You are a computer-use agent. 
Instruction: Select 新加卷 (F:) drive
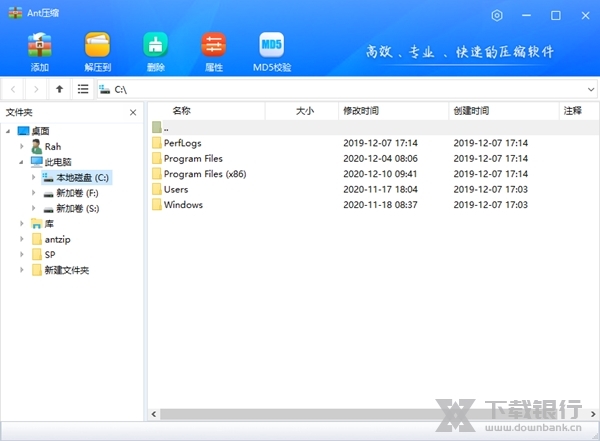coord(71,193)
